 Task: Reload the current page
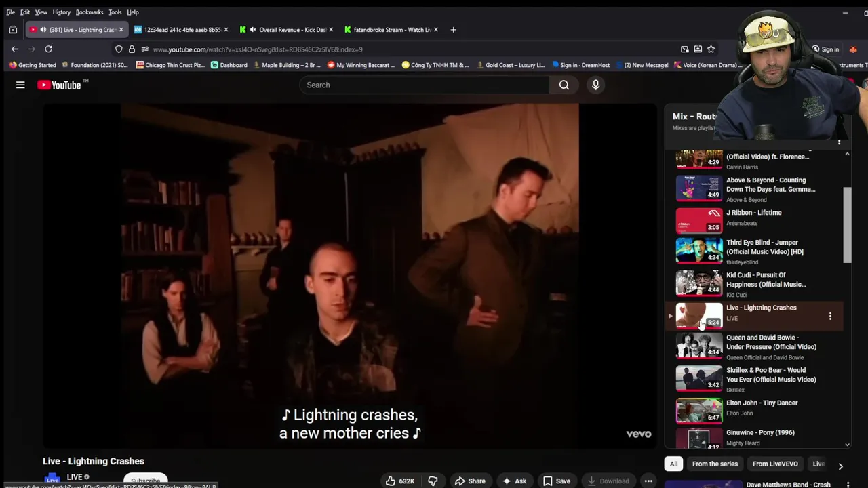(48, 49)
